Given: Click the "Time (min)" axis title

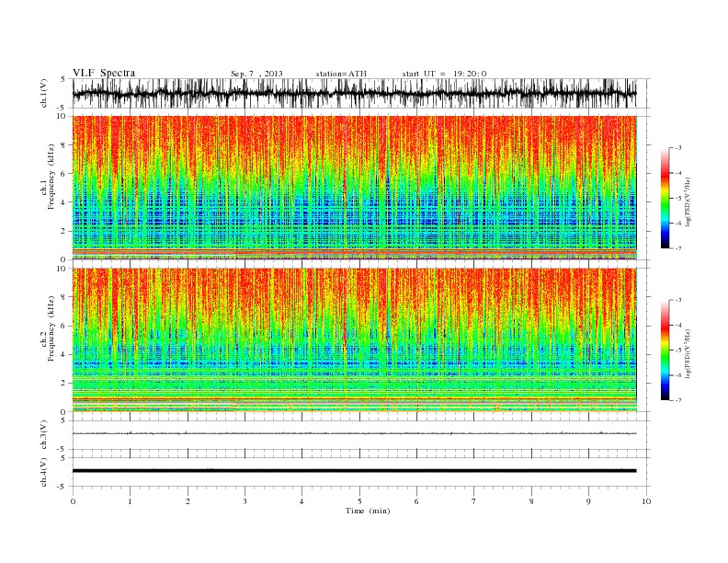Looking at the screenshot, I should pos(368,511).
